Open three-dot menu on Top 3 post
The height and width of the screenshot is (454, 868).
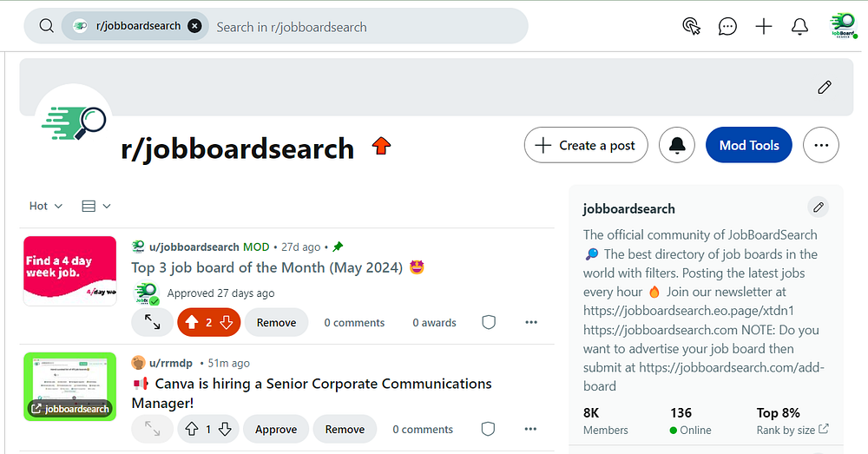point(531,322)
